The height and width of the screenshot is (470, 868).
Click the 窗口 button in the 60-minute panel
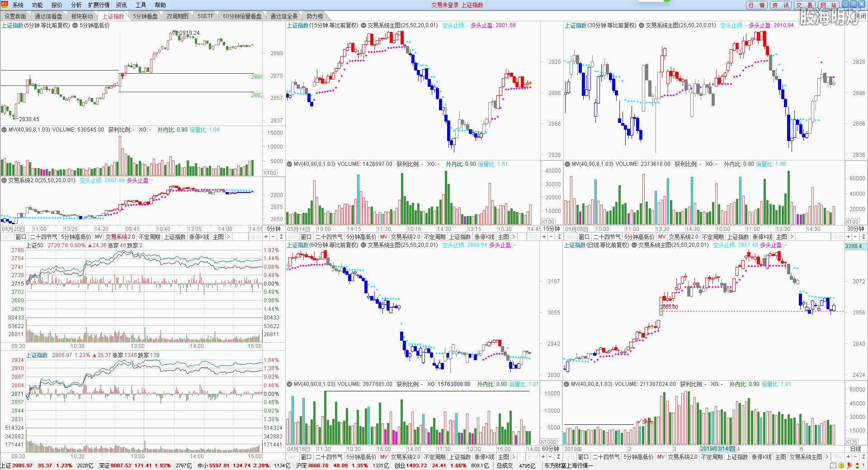[306, 457]
